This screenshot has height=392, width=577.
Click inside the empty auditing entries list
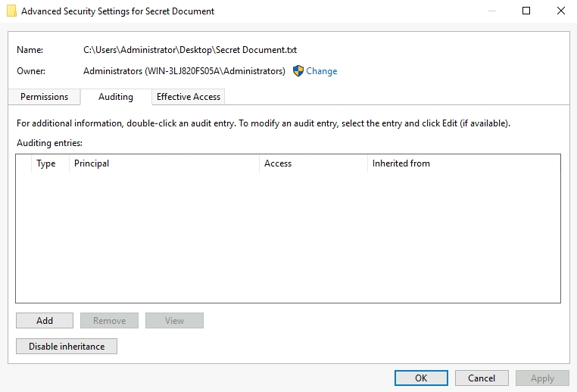click(288, 235)
